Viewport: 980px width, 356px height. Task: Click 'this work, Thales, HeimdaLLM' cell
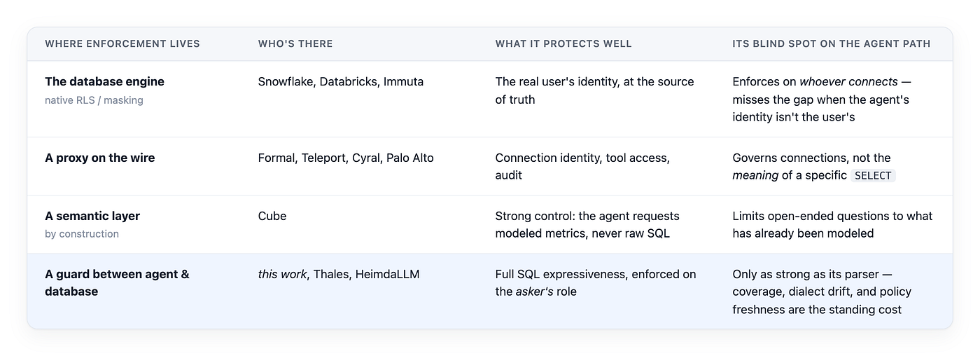pos(339,274)
